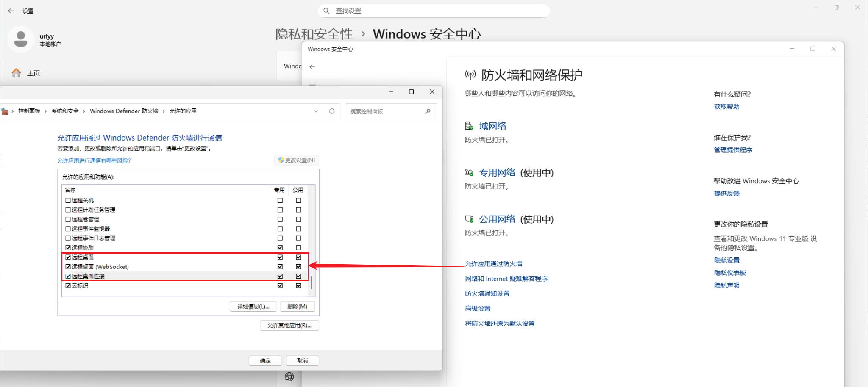The image size is (868, 387).
Task: Expand the breadcrumb chevron after 系统和安全
Action: (x=84, y=111)
